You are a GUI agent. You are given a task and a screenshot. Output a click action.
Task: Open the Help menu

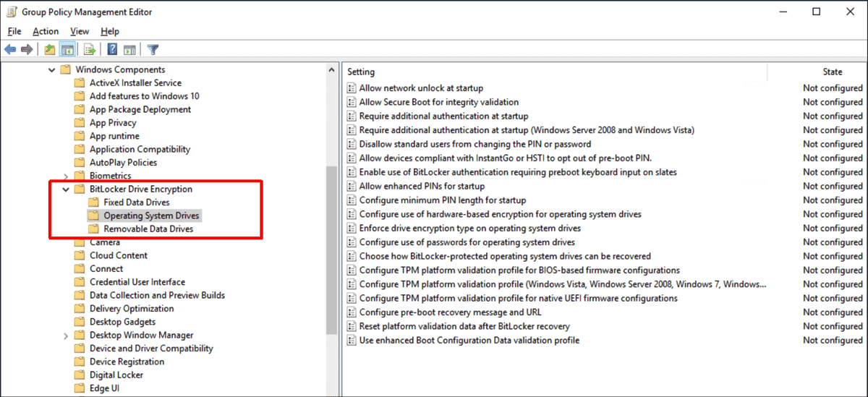pyautogui.click(x=110, y=31)
